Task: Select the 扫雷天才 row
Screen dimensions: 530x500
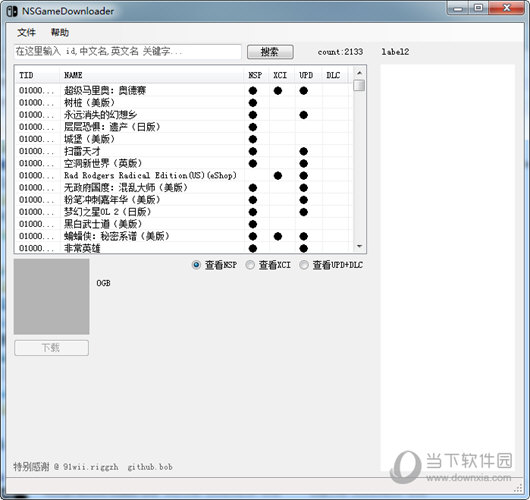Action: click(183, 151)
